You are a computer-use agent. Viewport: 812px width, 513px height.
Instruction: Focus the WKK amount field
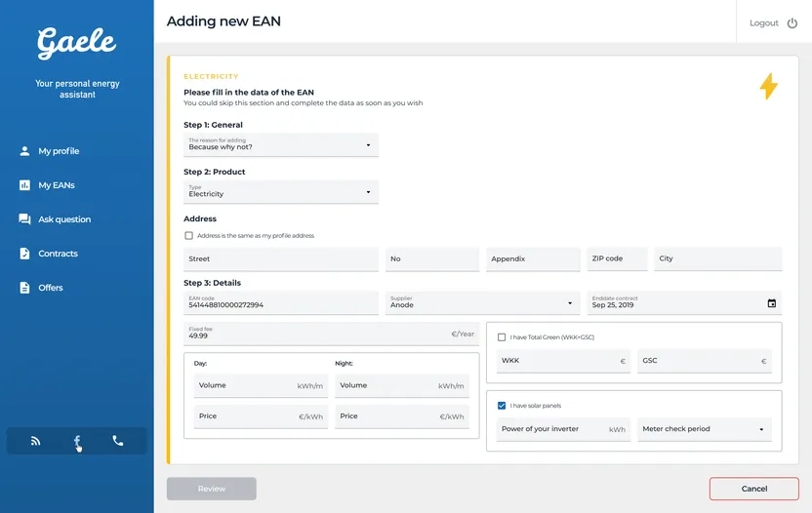[x=563, y=361]
